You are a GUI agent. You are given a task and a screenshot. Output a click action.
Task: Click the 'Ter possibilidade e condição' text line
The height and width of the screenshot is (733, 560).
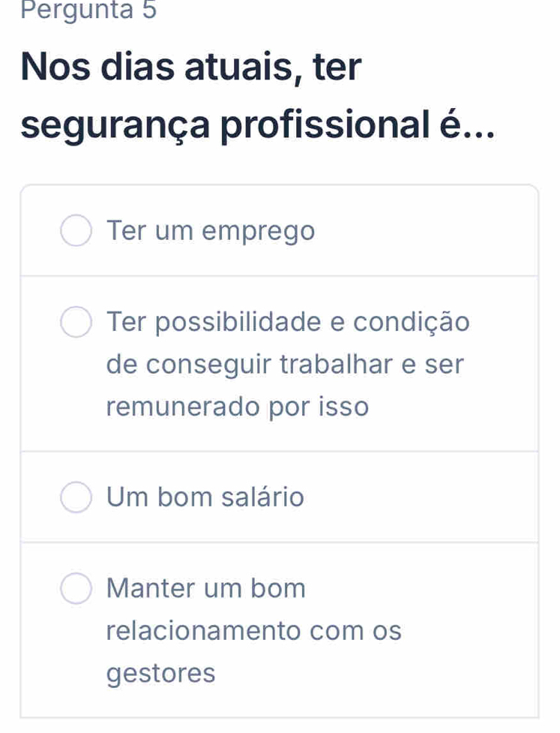point(289,322)
